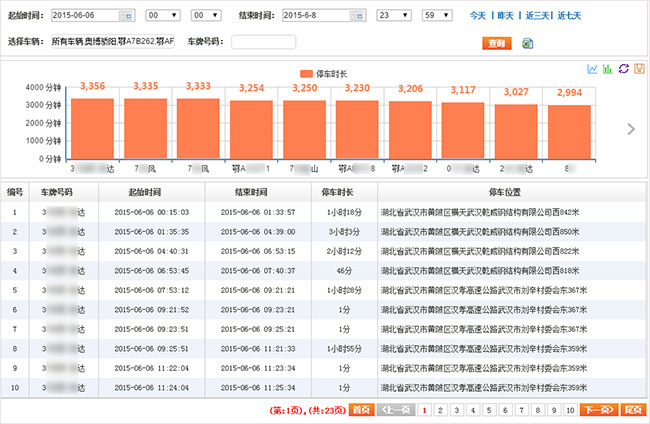650x424 pixels.
Task: Click the 结束时间 column header
Action: 258,192
